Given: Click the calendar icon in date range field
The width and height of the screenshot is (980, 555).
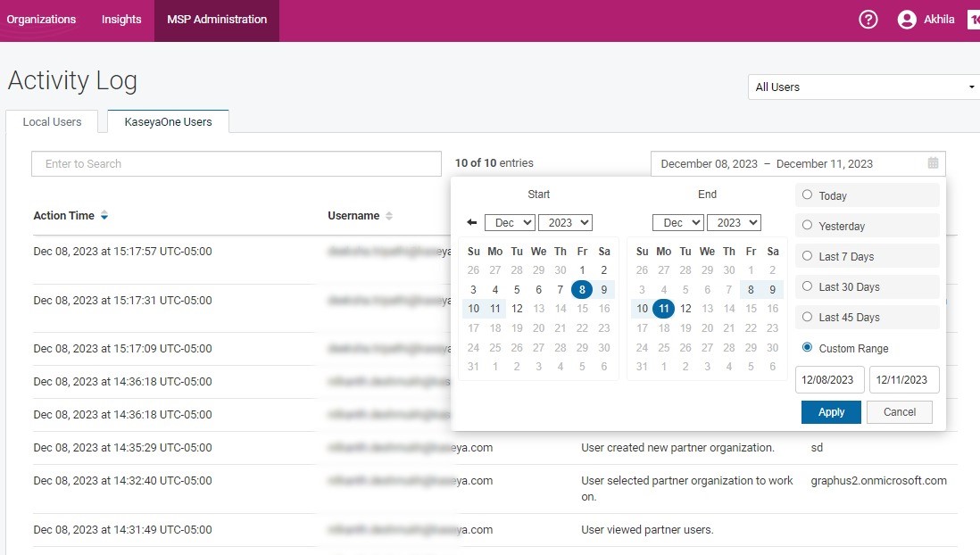Looking at the screenshot, I should pyautogui.click(x=933, y=163).
